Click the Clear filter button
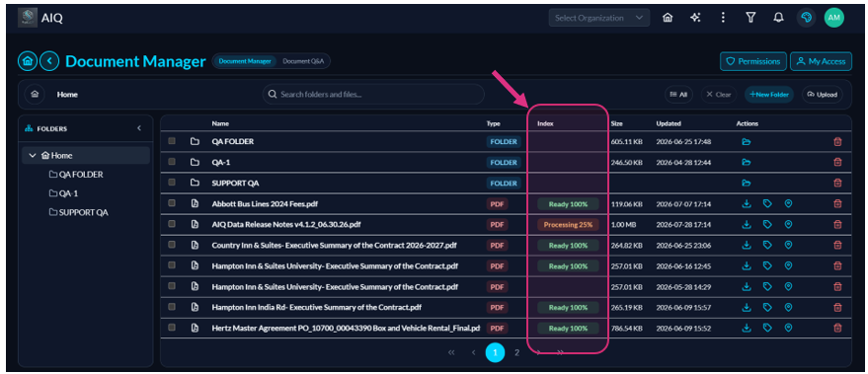The height and width of the screenshot is (374, 868). pyautogui.click(x=719, y=95)
